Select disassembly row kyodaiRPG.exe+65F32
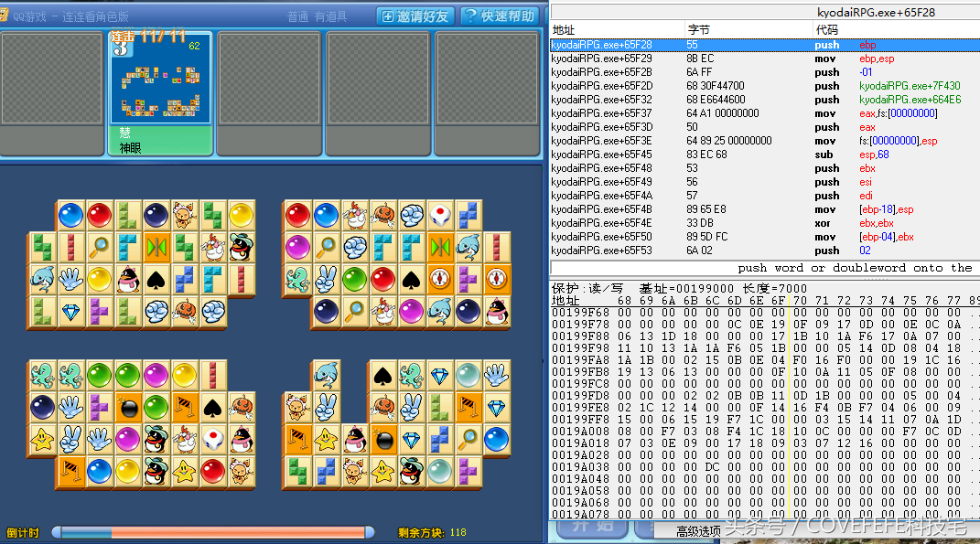The width and height of the screenshot is (980, 544). (x=765, y=100)
